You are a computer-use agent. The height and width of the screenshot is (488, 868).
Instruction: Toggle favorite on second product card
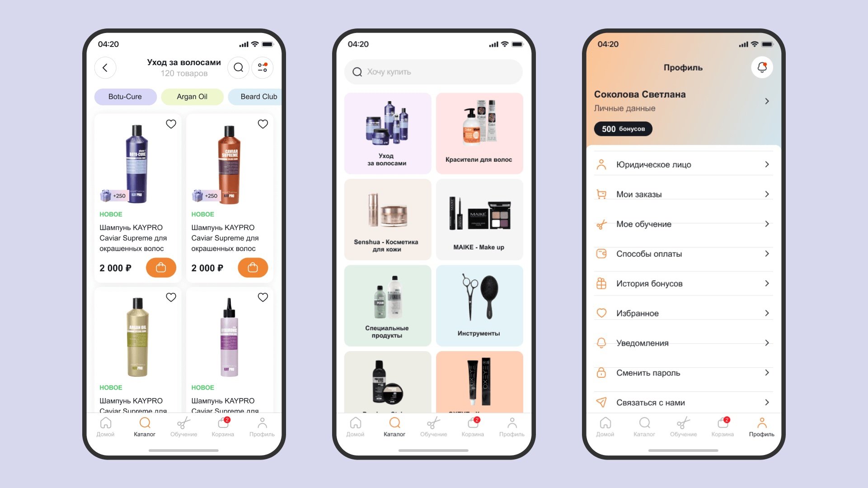point(263,124)
